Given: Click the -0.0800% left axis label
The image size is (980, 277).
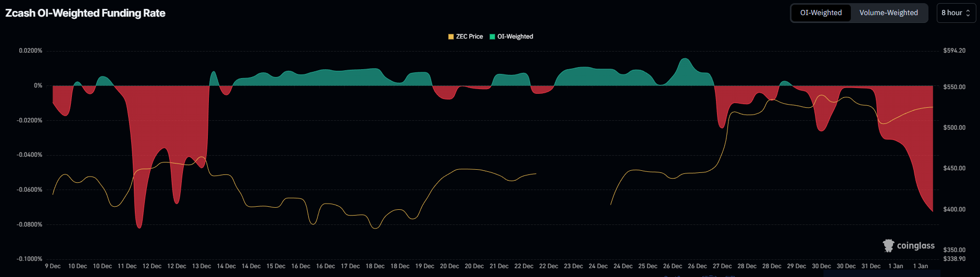Looking at the screenshot, I should point(30,224).
